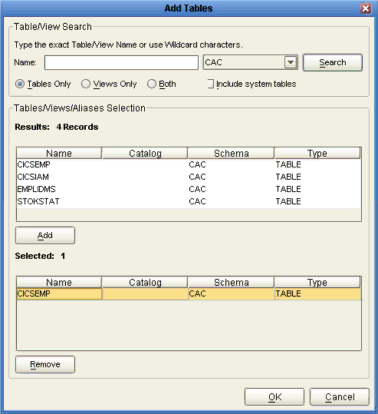Pick the EMPLIDMS table row
Image resolution: width=378 pixels, height=414 pixels.
point(189,189)
